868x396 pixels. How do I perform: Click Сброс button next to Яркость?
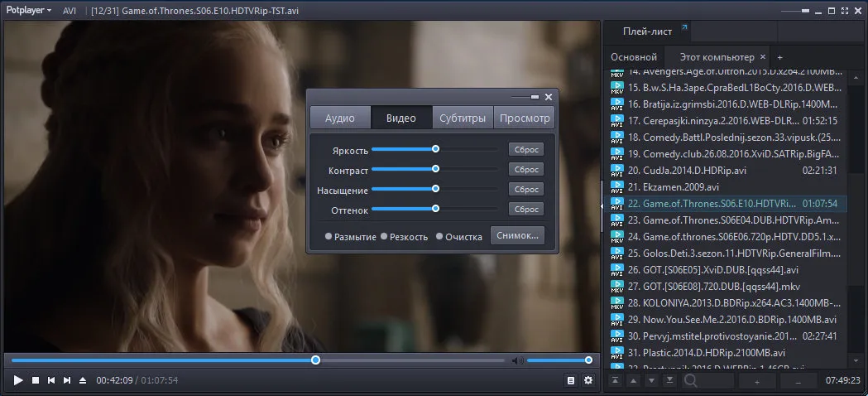point(526,149)
